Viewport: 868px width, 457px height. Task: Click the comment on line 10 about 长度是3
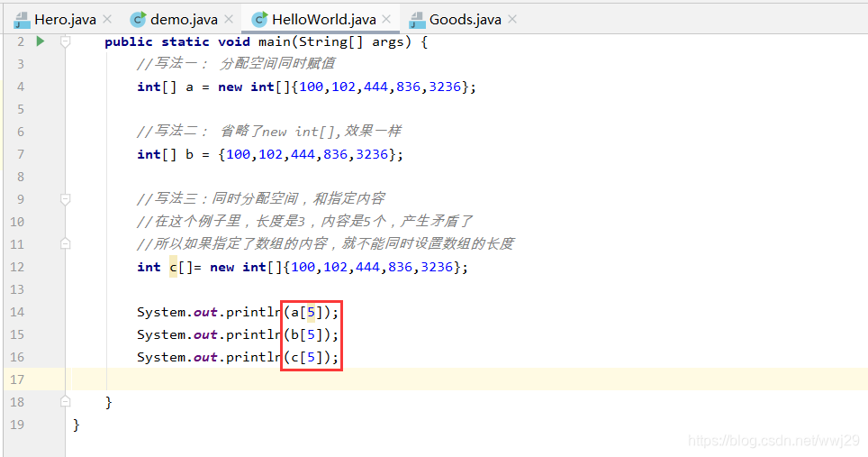pos(304,222)
